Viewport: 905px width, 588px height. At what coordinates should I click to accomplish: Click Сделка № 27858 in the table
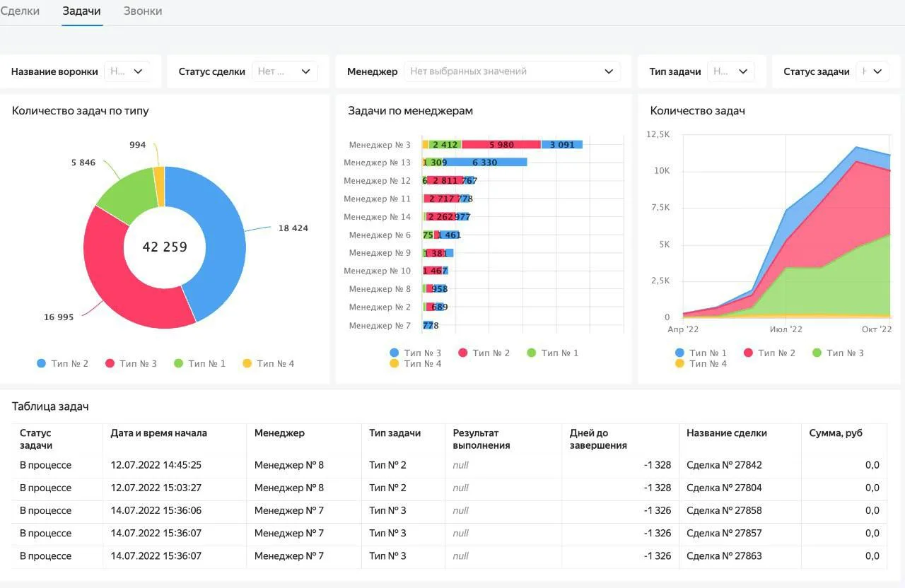point(724,510)
